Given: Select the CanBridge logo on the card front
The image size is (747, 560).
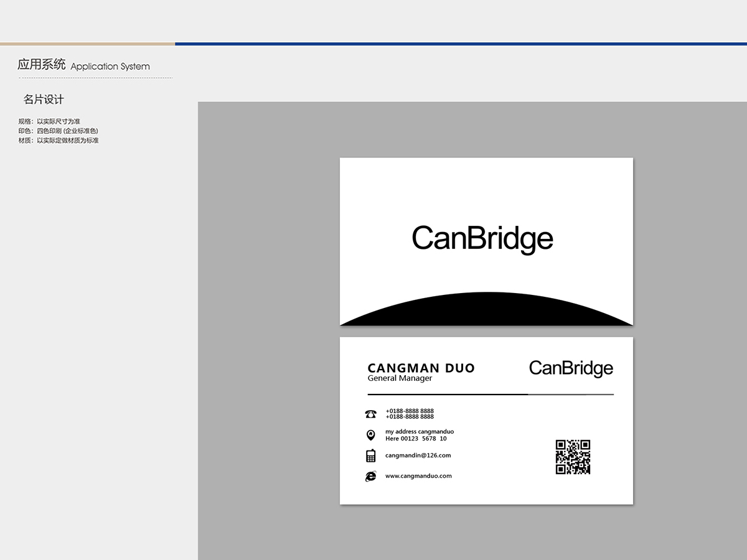Looking at the screenshot, I should [482, 238].
